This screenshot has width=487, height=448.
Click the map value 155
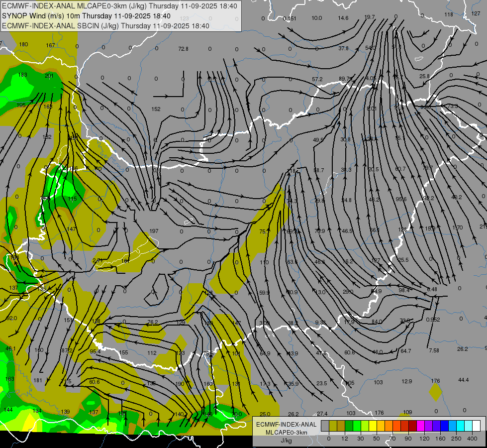[123, 352]
